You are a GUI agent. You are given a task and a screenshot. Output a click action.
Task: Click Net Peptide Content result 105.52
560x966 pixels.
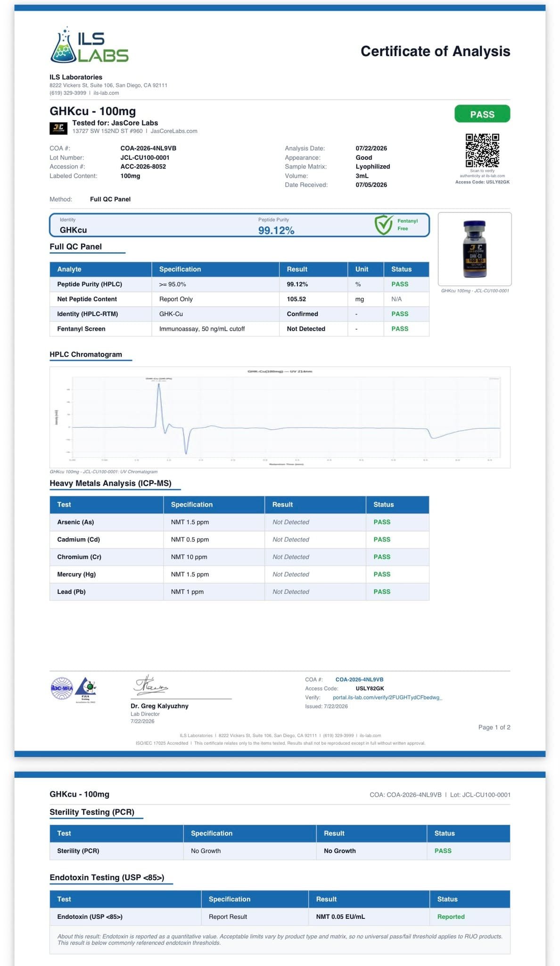[x=296, y=299]
